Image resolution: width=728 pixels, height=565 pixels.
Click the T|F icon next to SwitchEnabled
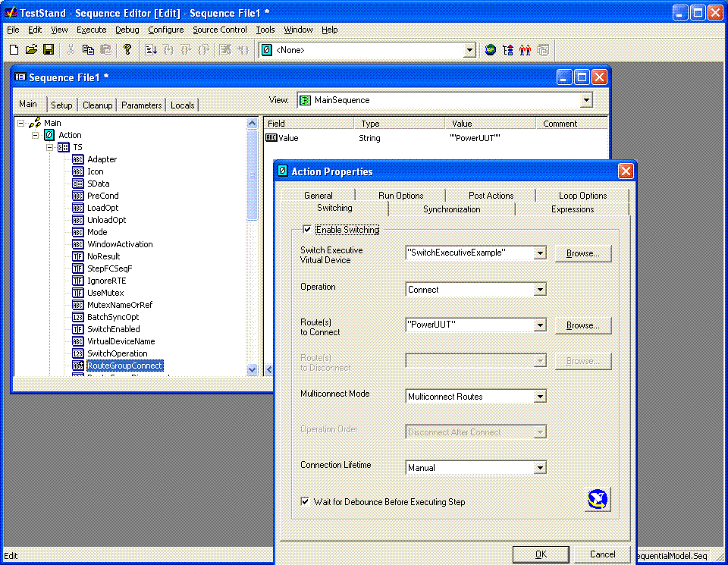click(78, 329)
